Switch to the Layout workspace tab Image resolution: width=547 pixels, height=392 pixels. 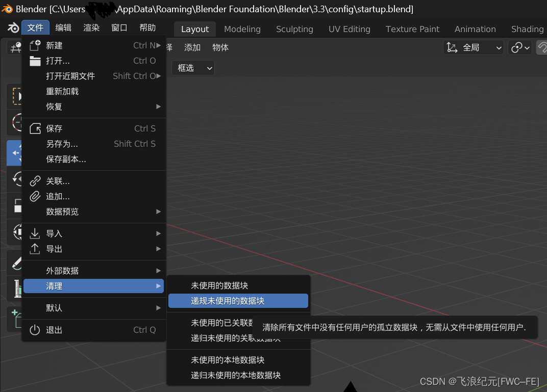194,29
